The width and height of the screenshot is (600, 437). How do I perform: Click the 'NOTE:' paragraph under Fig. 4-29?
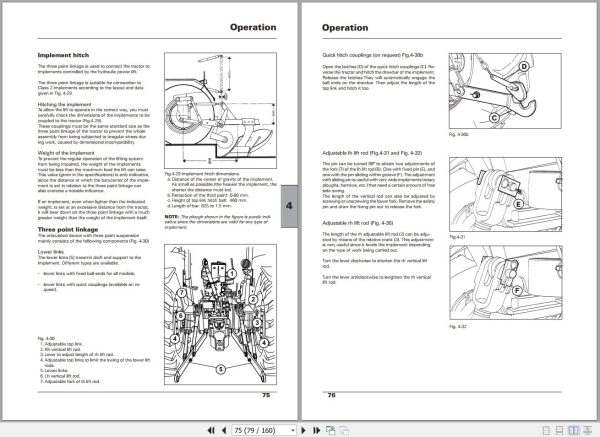(218, 222)
